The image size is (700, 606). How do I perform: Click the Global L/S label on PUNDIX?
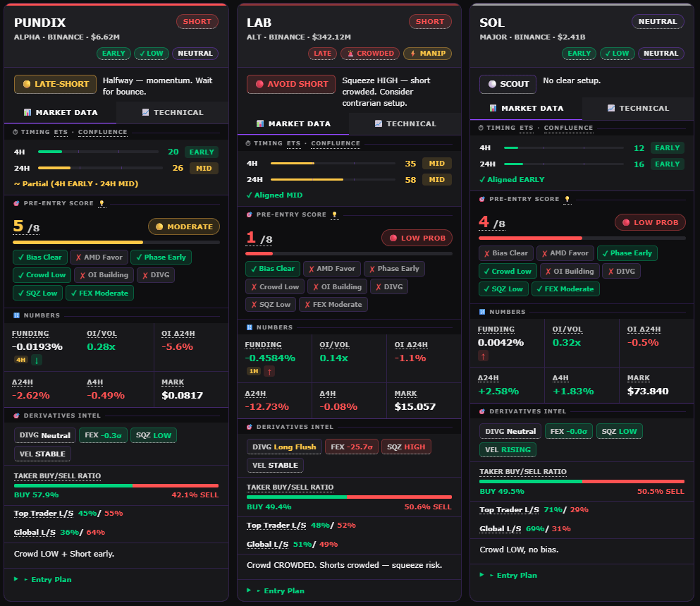tap(35, 532)
